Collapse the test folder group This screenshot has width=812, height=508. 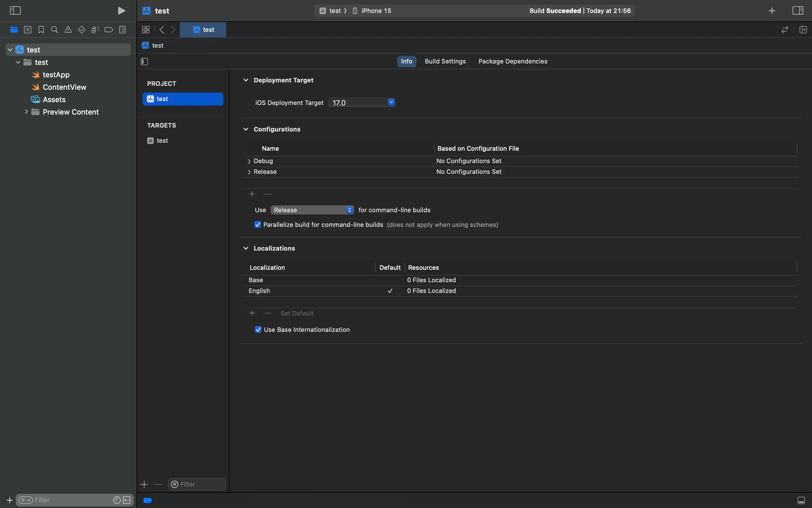coord(18,62)
